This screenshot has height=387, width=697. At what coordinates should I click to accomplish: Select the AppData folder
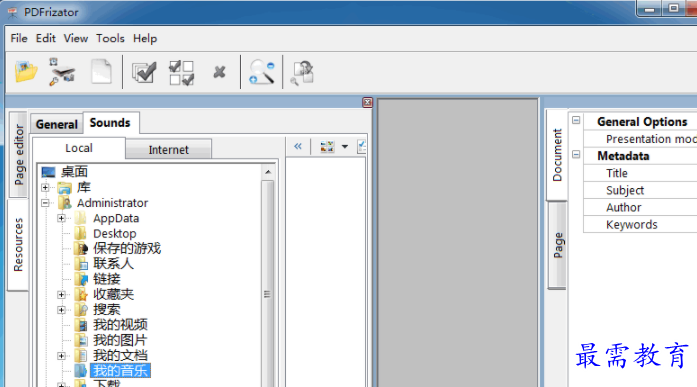pos(116,218)
